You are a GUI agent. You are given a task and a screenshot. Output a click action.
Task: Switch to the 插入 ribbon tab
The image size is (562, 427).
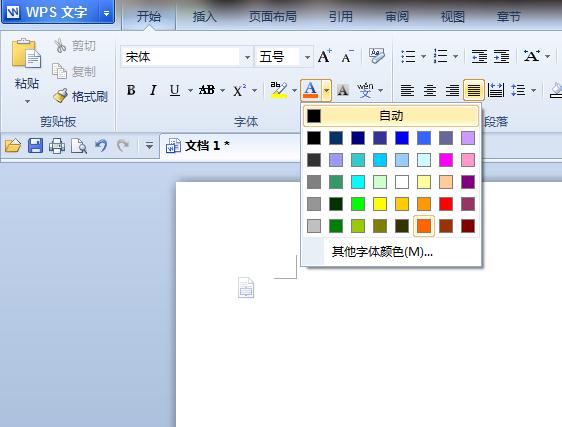tap(205, 16)
